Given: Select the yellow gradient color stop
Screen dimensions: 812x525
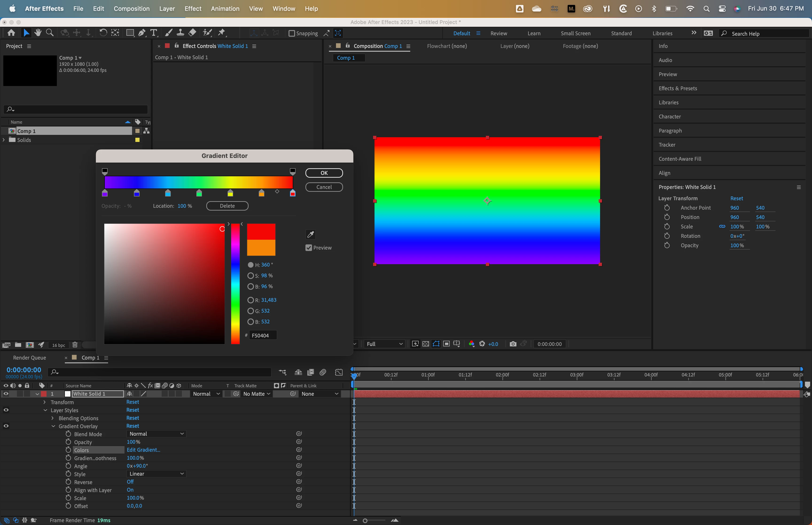Looking at the screenshot, I should click(230, 193).
